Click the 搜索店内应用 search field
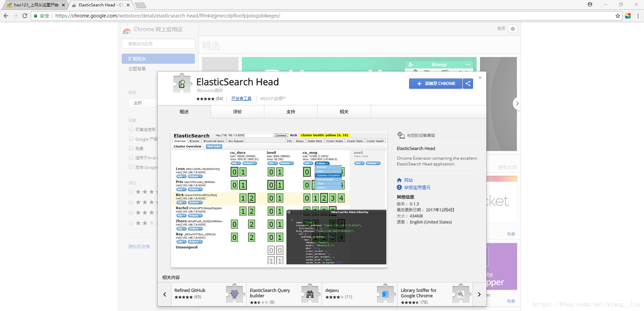This screenshot has height=311, width=644. click(x=158, y=44)
